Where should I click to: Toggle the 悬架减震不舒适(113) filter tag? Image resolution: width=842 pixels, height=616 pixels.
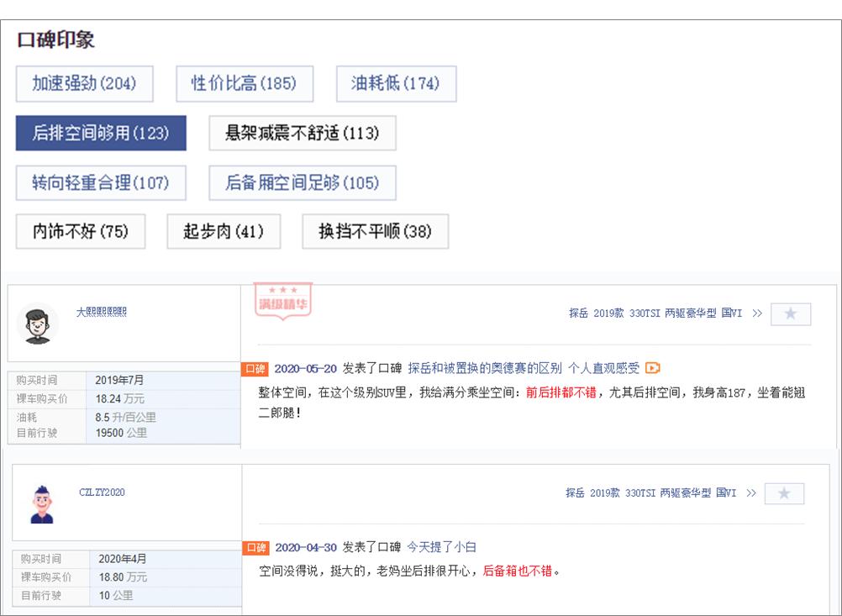[303, 133]
